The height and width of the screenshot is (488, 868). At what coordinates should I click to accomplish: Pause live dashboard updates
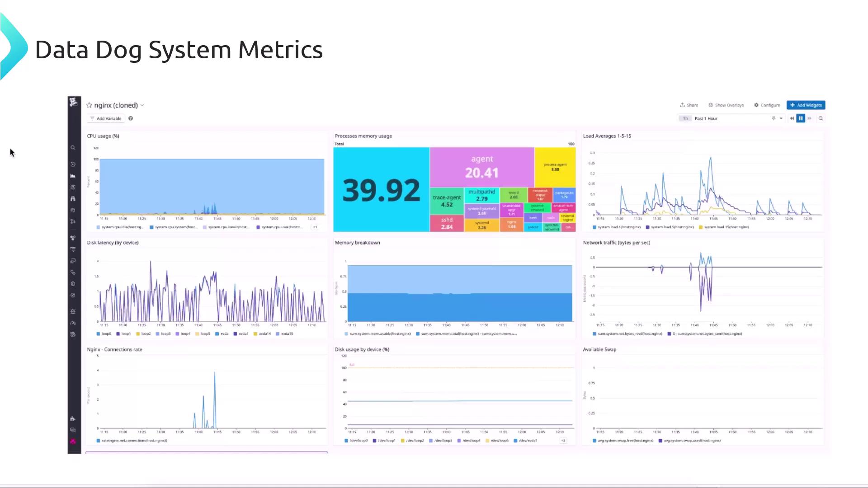click(x=801, y=118)
